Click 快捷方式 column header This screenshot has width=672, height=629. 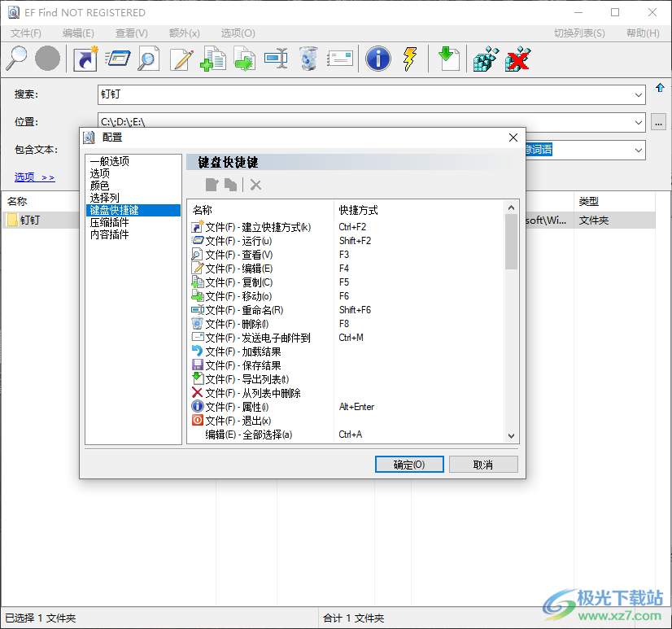[419, 210]
